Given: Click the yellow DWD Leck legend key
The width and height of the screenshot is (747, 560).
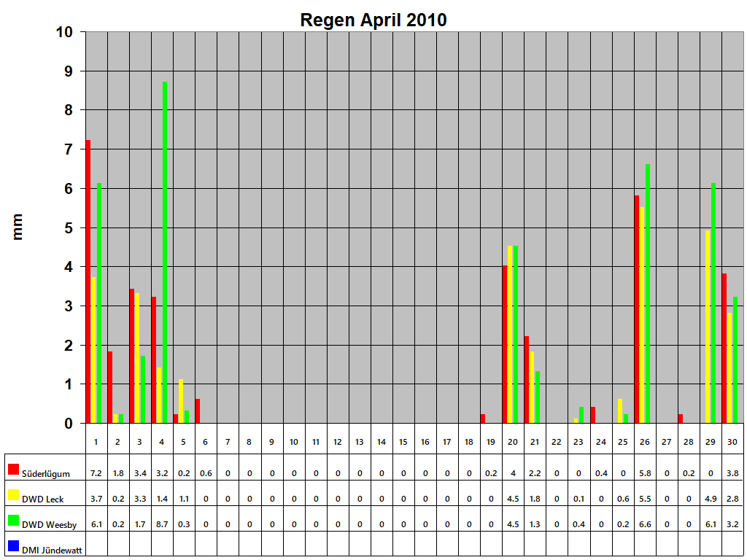Looking at the screenshot, I should 12,495.
